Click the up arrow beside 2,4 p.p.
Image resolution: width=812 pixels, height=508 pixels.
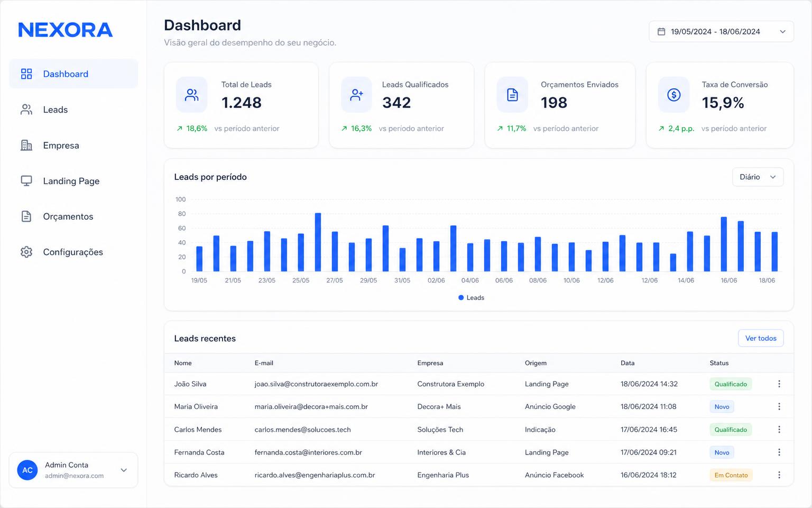[x=661, y=129]
